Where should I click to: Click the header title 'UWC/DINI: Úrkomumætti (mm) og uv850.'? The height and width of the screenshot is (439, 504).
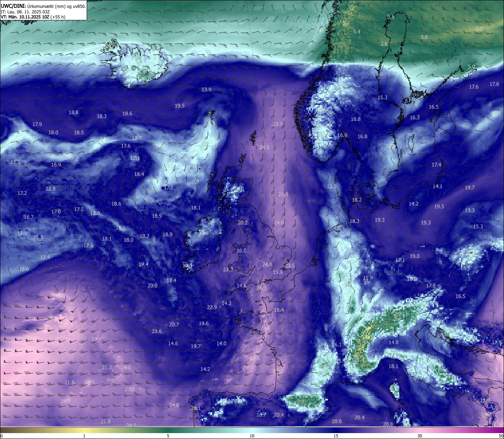coord(43,6)
